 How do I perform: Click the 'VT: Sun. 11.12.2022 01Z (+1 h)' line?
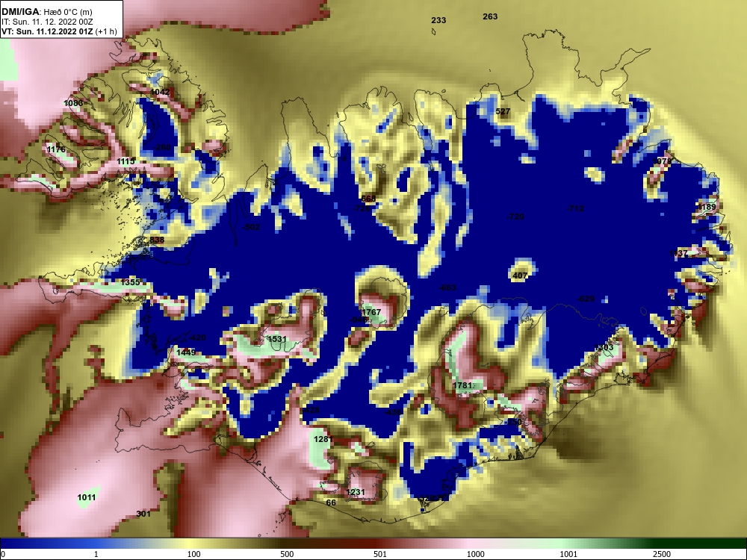point(58,31)
